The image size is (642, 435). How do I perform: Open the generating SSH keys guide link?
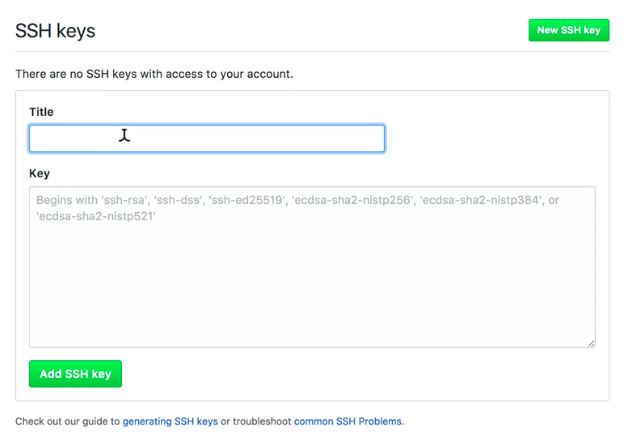tap(170, 421)
